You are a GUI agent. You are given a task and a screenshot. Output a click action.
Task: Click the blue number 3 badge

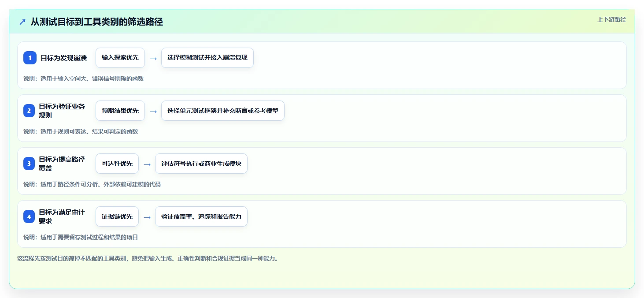pyautogui.click(x=29, y=164)
